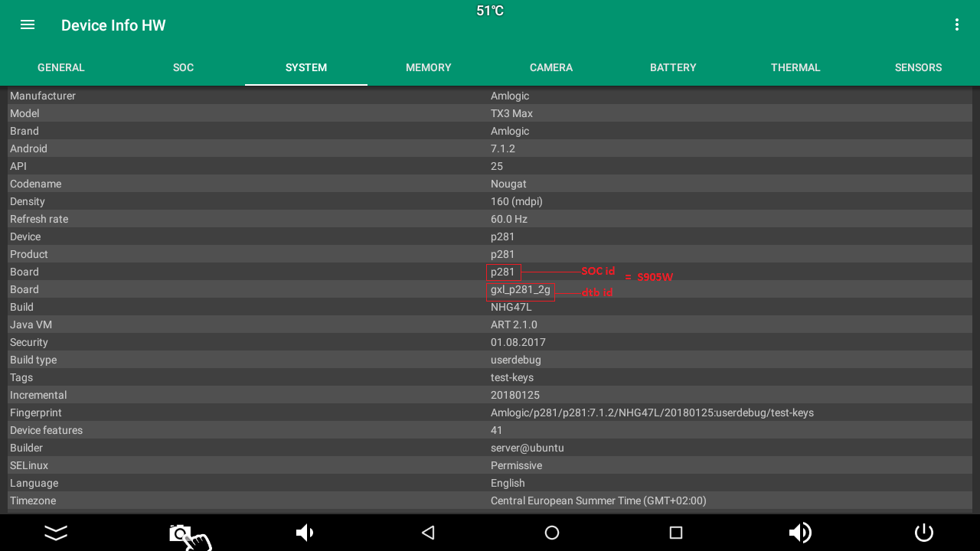980x551 pixels.
Task: Select the Refresh rate value 60.0 Hz
Action: point(509,219)
